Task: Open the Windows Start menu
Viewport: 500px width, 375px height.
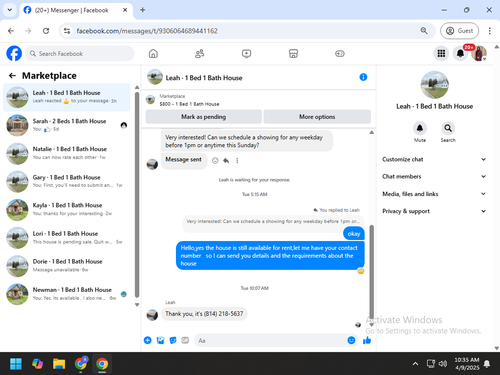Action: click(16, 364)
